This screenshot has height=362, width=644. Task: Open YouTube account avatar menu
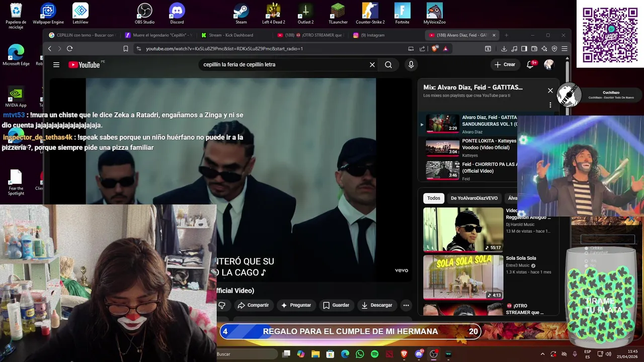tap(549, 64)
